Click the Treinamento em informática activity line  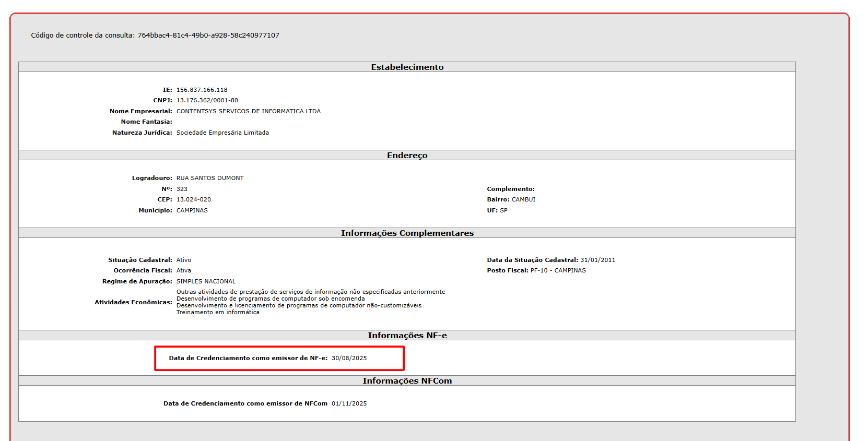tap(218, 312)
